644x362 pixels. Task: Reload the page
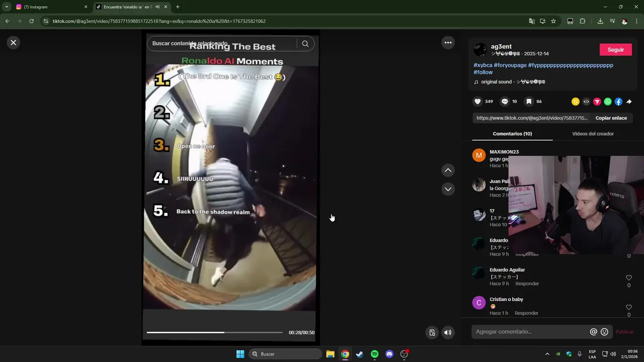pyautogui.click(x=31, y=21)
